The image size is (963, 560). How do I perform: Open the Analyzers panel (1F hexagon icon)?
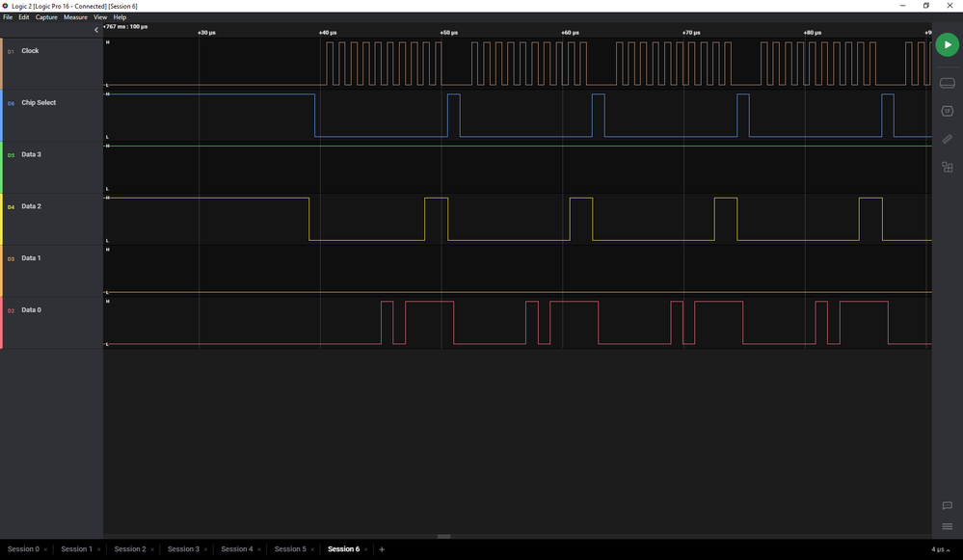point(947,111)
